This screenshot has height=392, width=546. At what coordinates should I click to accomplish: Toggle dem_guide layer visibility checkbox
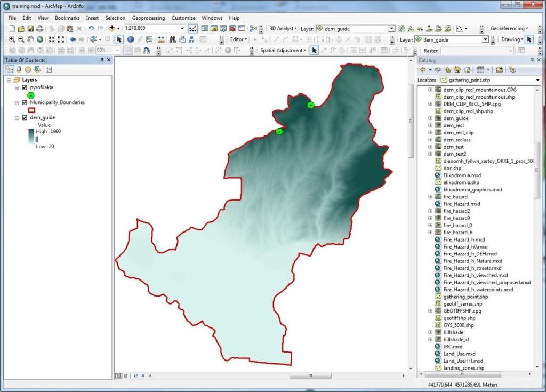click(x=25, y=118)
